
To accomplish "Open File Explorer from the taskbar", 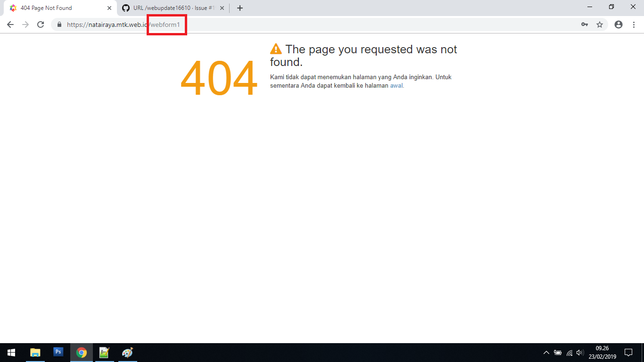I will (35, 352).
